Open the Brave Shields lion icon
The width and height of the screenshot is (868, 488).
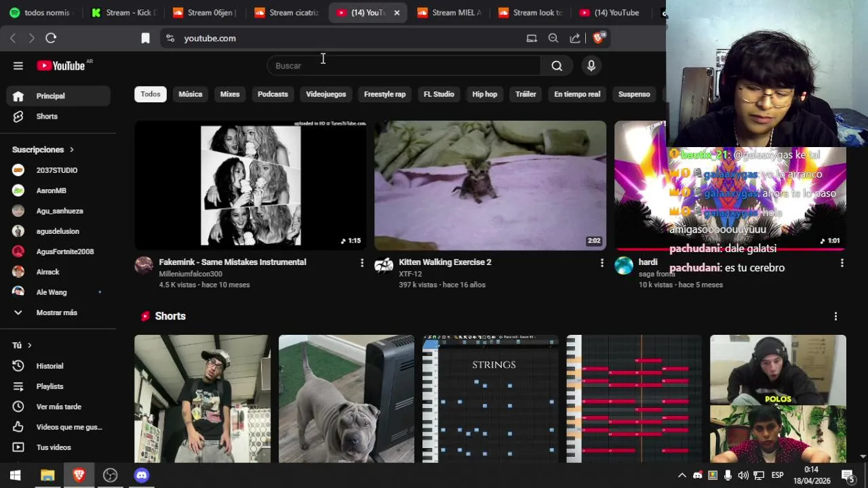(x=598, y=38)
